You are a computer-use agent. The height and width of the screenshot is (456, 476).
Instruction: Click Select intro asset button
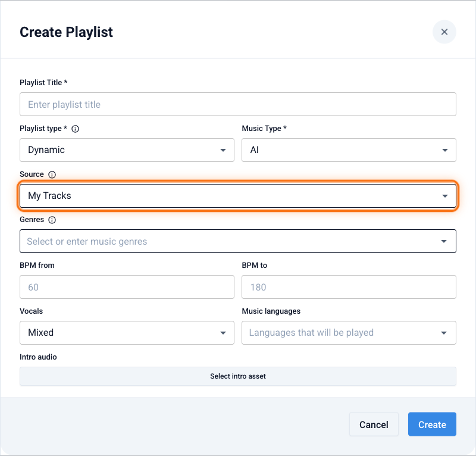click(x=237, y=376)
